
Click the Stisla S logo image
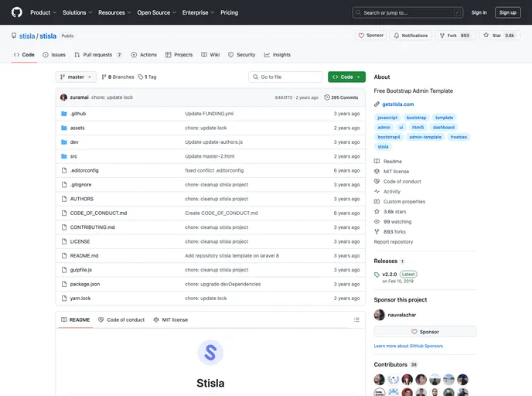point(210,353)
